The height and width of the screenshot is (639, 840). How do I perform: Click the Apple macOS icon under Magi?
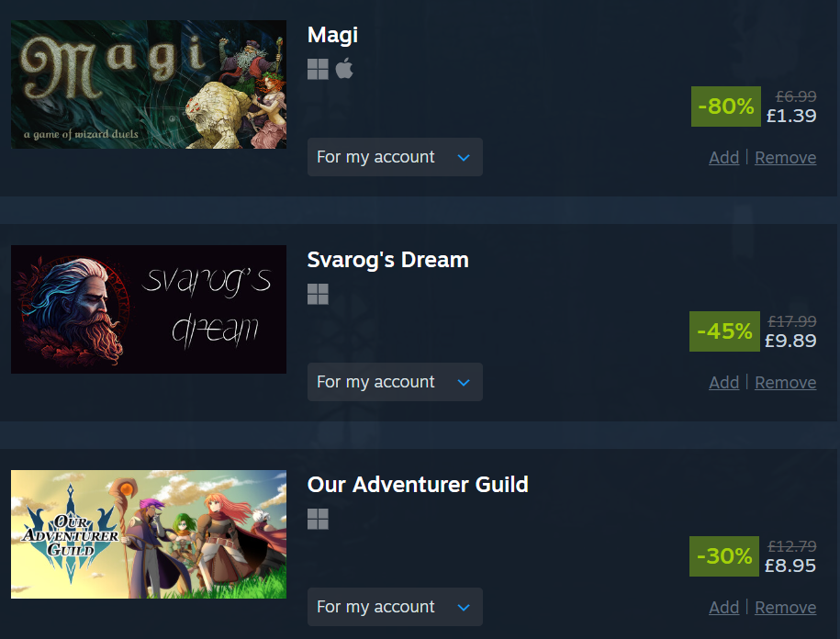[x=344, y=68]
